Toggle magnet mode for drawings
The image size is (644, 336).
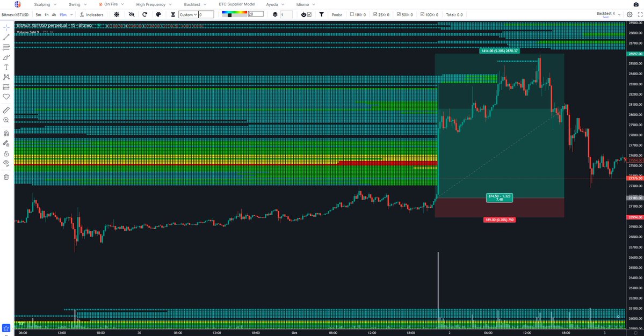[x=6, y=133]
